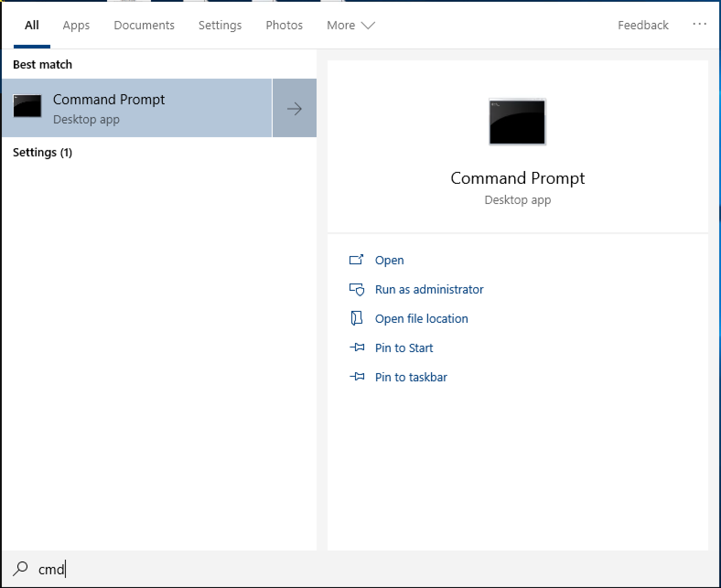
Task: Click the large Command Prompt preview icon
Action: [x=517, y=122]
